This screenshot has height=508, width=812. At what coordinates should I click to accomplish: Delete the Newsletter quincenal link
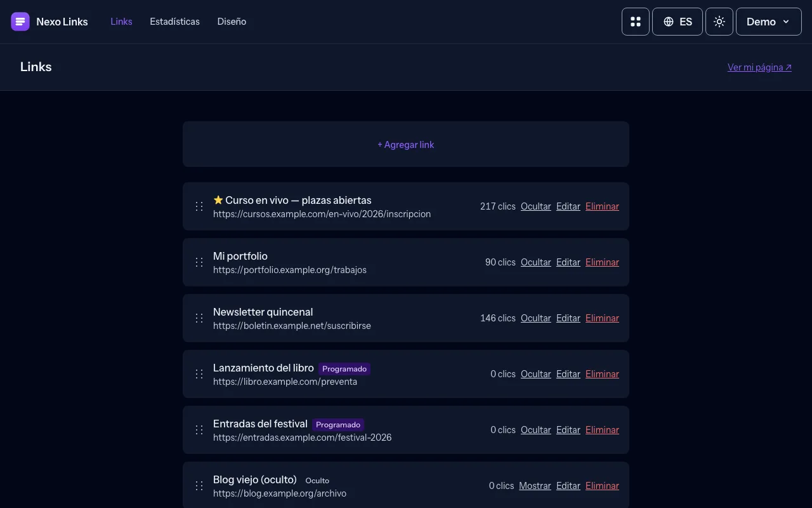(602, 318)
